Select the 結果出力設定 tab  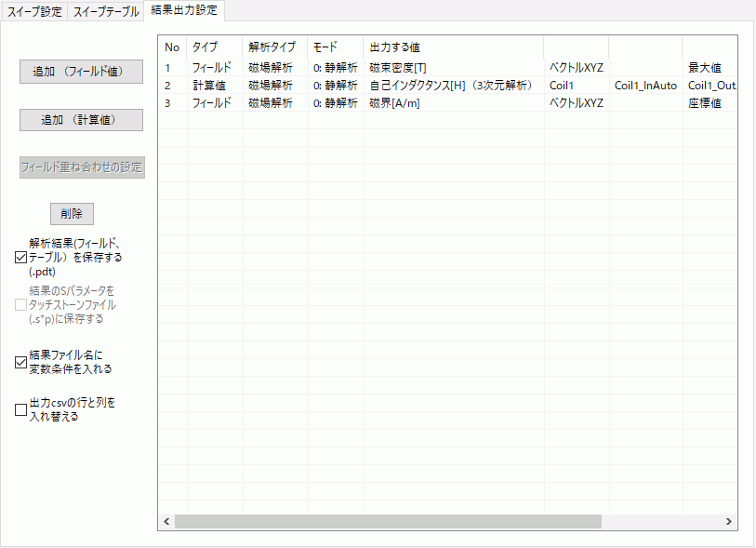tap(184, 11)
